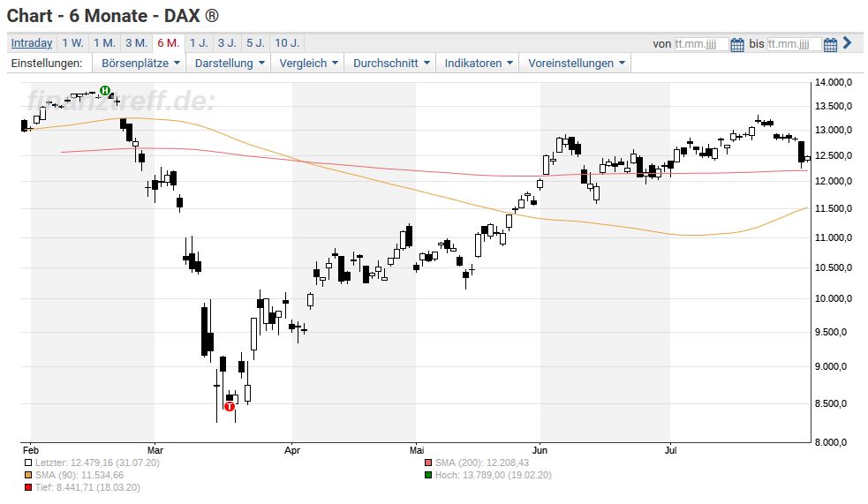Image resolution: width=868 pixels, height=504 pixels.
Task: Click the arrow to apply date range
Action: pyautogui.click(x=847, y=42)
